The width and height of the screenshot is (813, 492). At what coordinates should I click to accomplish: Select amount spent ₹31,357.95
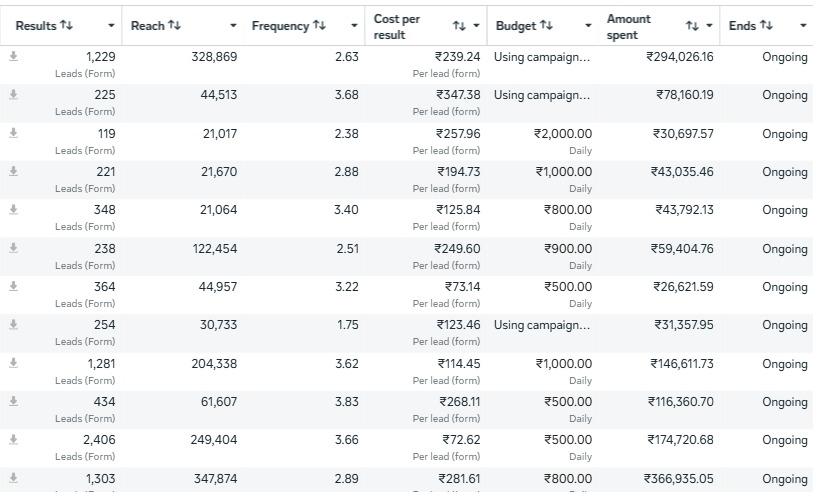coord(684,325)
